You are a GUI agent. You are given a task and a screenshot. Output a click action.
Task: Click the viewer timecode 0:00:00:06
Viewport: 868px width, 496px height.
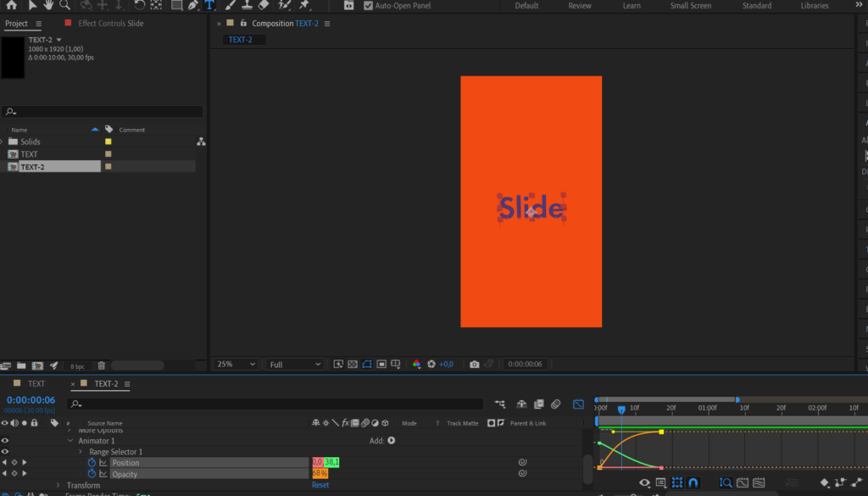pyautogui.click(x=525, y=365)
